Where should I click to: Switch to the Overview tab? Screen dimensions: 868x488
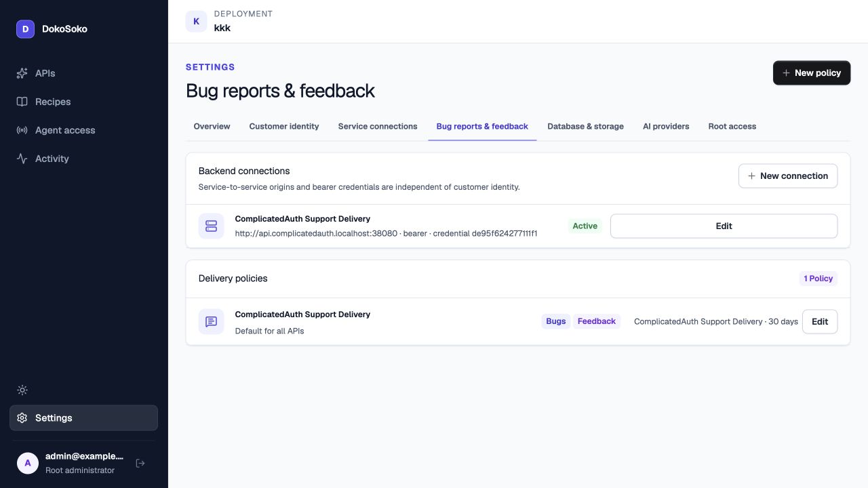(x=212, y=126)
